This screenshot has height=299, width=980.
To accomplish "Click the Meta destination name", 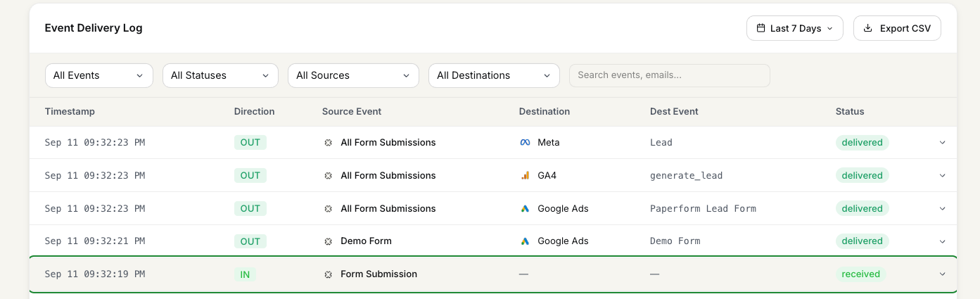I will coord(549,143).
